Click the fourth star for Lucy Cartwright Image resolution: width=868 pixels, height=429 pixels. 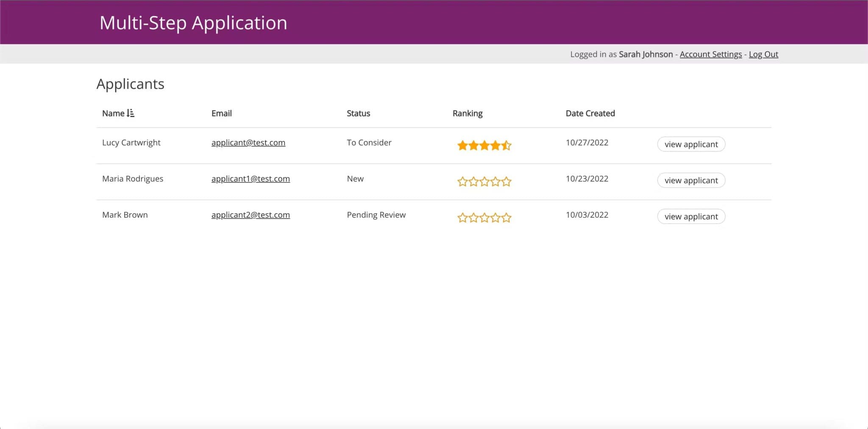(x=496, y=145)
